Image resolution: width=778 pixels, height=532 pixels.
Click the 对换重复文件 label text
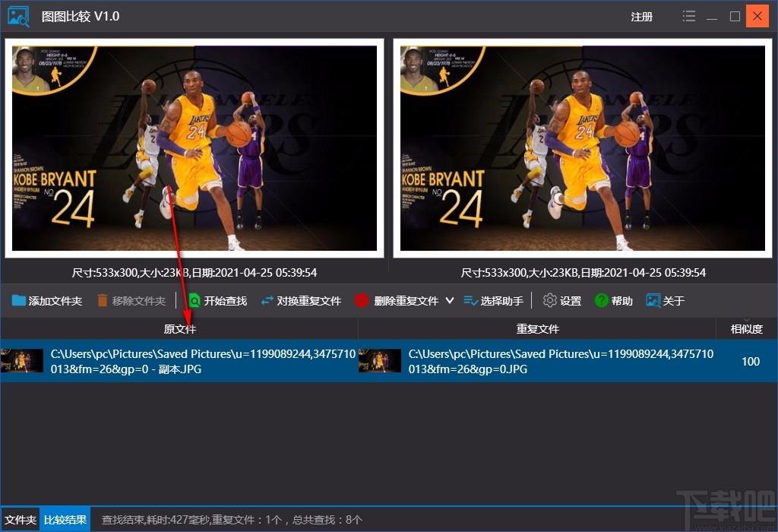point(308,301)
